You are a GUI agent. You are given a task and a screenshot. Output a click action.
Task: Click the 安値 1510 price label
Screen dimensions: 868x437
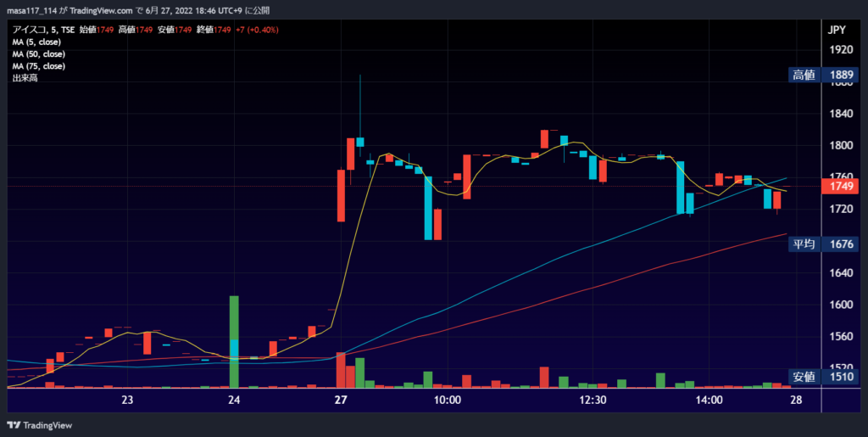coord(823,378)
